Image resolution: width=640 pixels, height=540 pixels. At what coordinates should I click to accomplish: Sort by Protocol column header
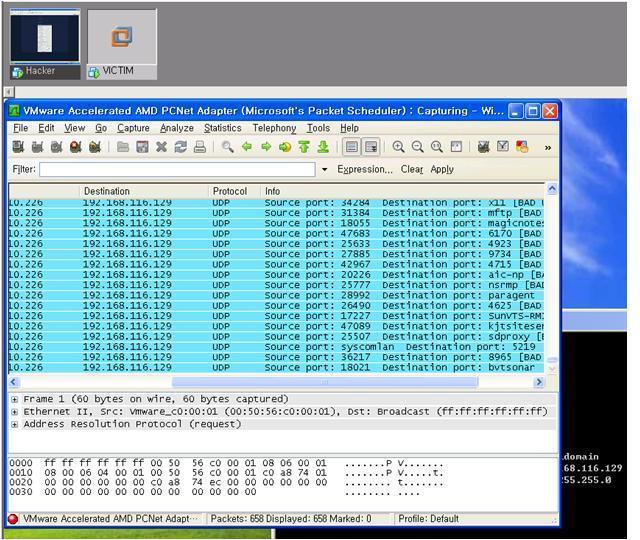(x=234, y=191)
